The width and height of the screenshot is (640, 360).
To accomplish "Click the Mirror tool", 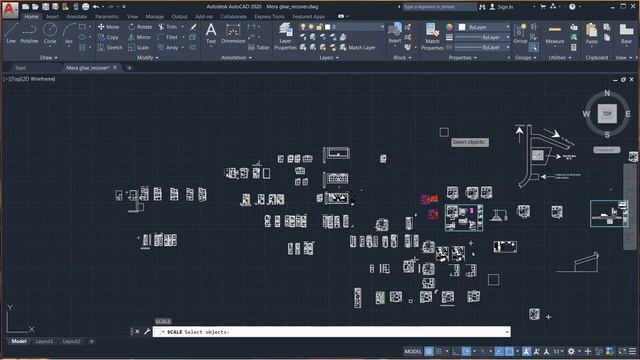I will (x=140, y=37).
